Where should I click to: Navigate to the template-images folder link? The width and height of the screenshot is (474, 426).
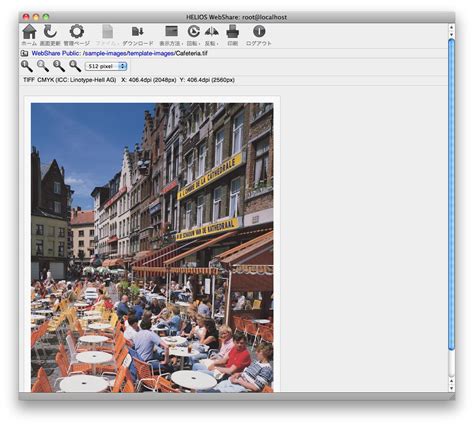(151, 53)
